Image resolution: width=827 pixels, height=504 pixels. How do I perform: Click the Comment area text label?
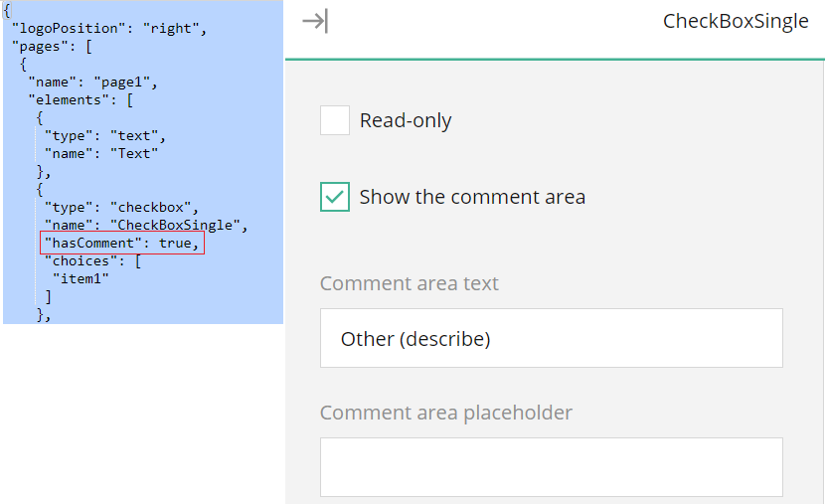tap(409, 283)
